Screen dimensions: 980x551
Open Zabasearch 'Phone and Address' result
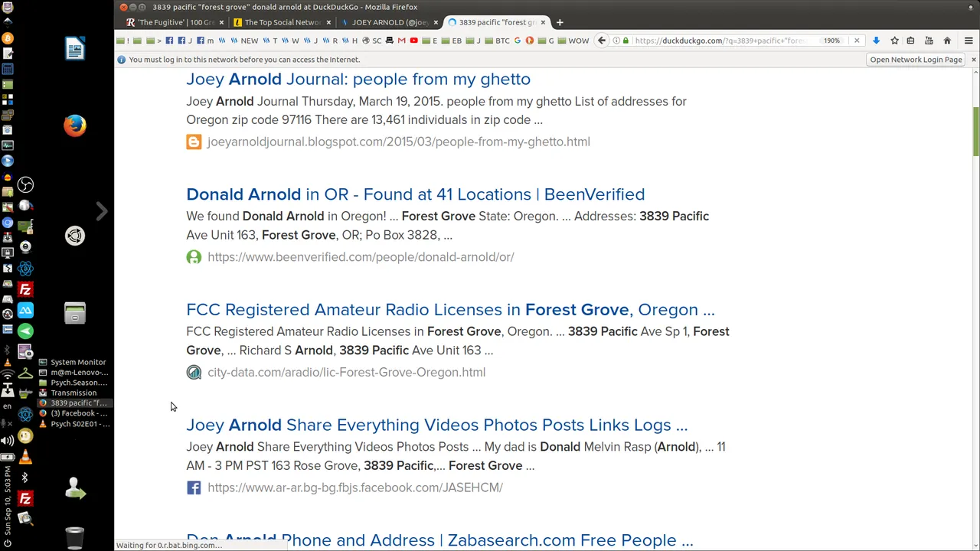tap(439, 540)
